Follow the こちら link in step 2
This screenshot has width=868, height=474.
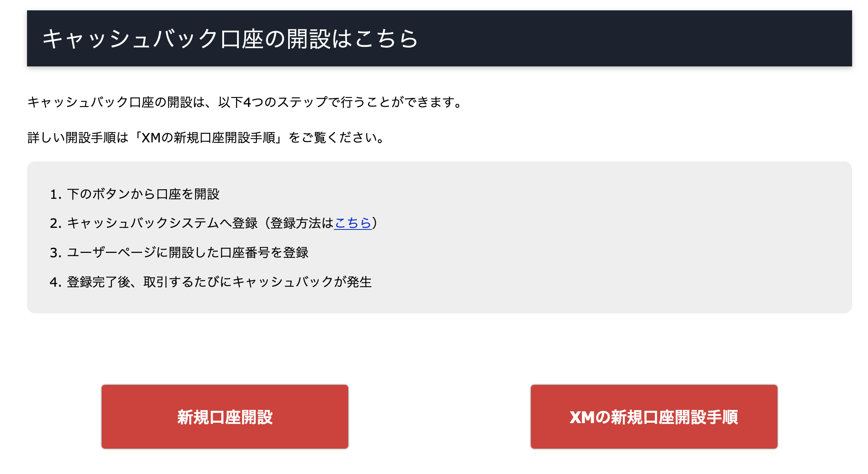pos(353,223)
